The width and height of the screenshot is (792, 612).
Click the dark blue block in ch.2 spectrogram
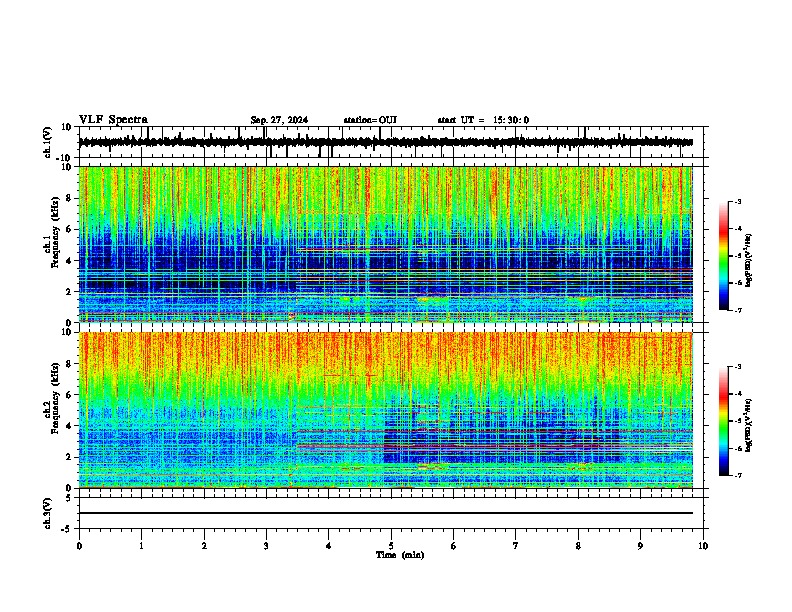click(500, 439)
